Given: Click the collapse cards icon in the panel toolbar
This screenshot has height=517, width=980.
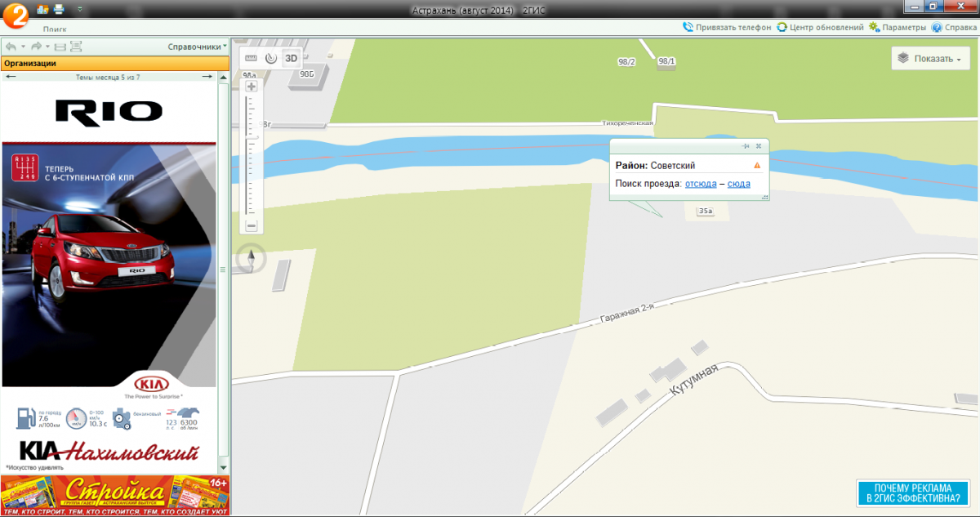Looking at the screenshot, I should [60, 47].
